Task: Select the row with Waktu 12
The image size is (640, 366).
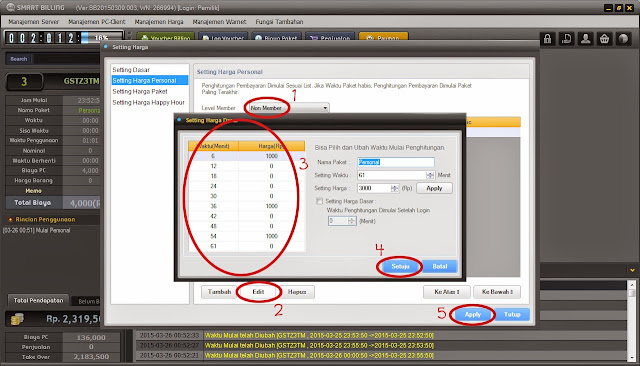Action: 246,166
